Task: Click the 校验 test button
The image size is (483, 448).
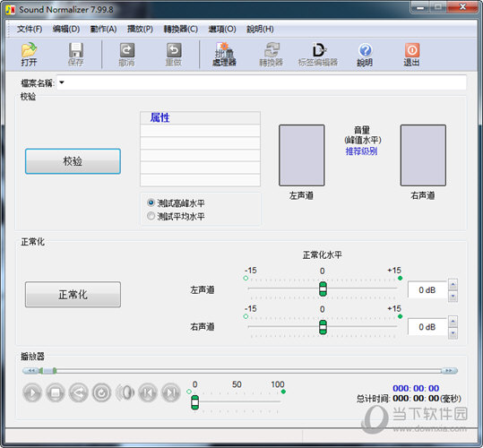Action: tap(73, 161)
